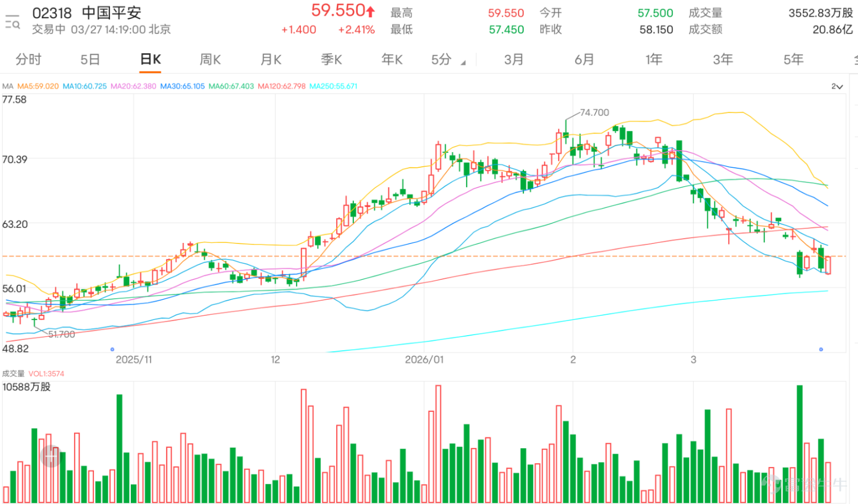Screen dimensions: 858x504
Task: Open the stock search list icon
Action: pos(12,22)
